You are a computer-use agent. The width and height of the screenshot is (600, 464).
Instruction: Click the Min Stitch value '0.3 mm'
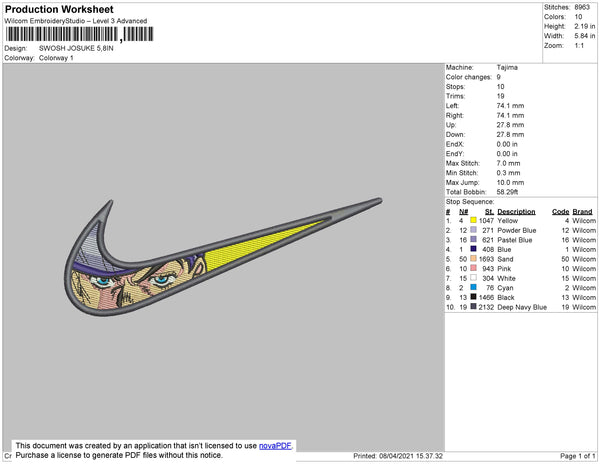509,173
